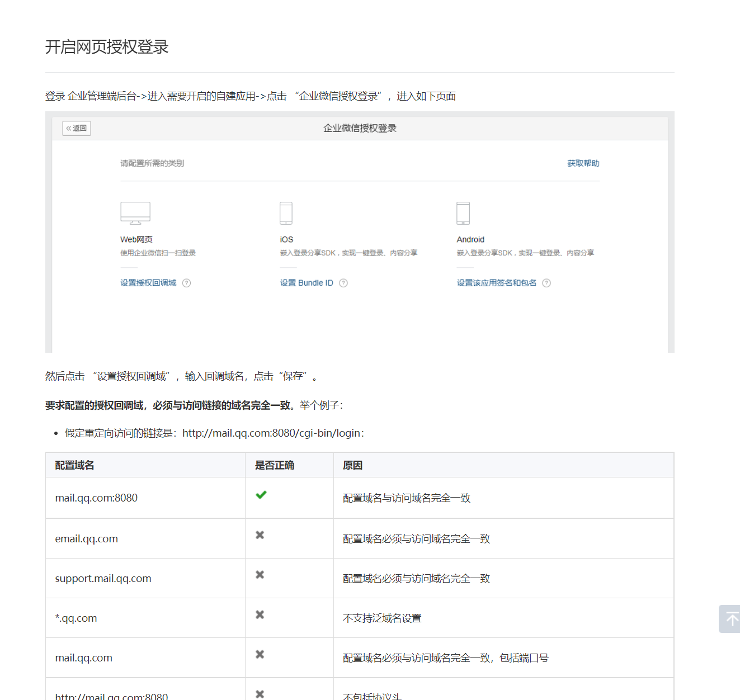
Task: Click green checkmark in mail.qq.com:8080 row
Action: coord(261,495)
